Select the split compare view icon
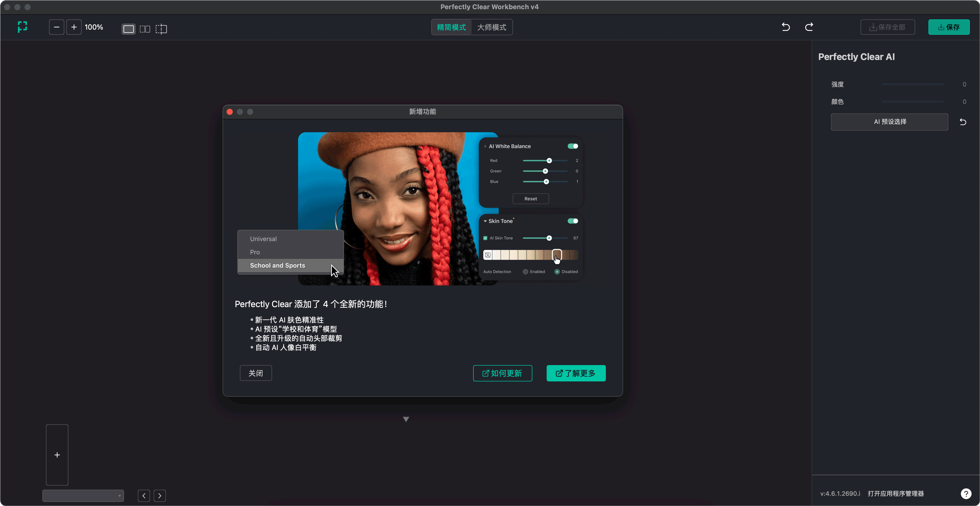 click(x=161, y=29)
